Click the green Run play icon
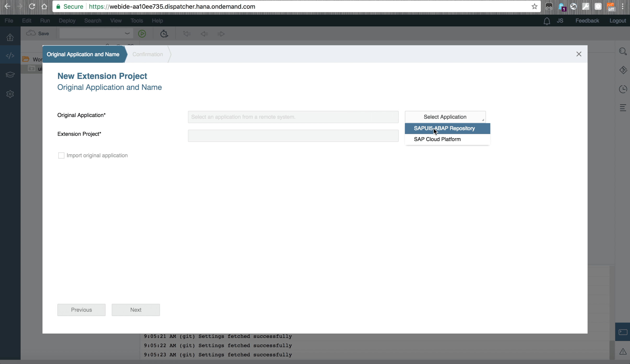 point(142,34)
